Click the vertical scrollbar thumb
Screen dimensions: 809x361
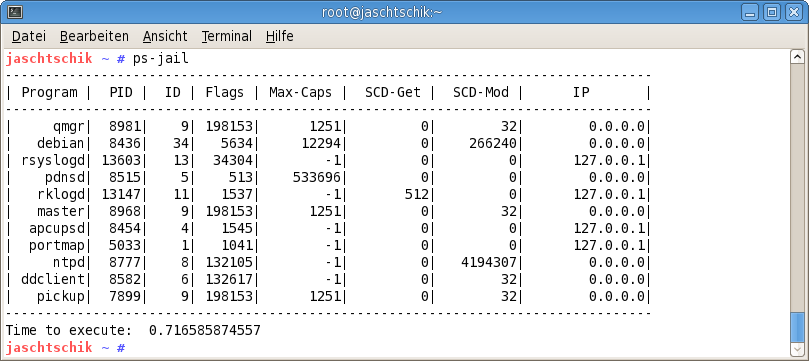797,327
